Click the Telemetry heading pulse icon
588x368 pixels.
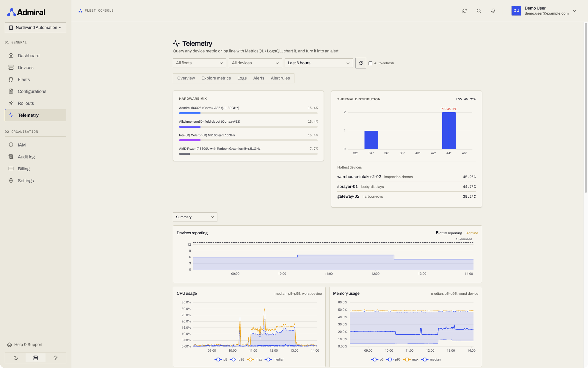[x=176, y=43]
